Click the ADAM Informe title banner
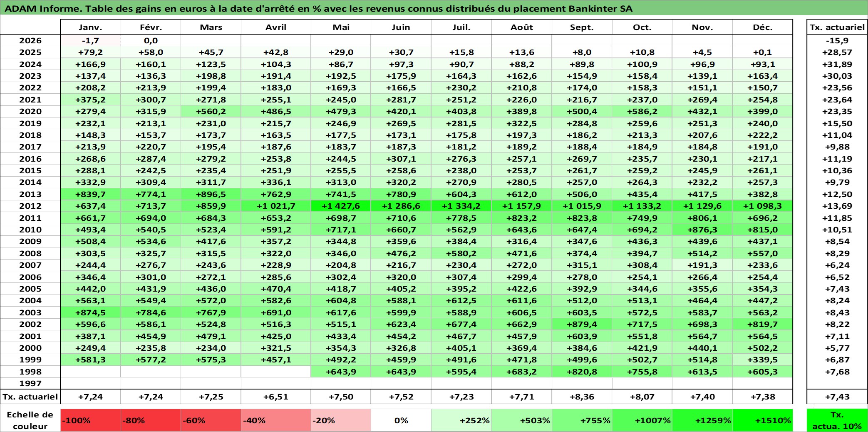Image resolution: width=868 pixels, height=432 pixels. point(434,8)
